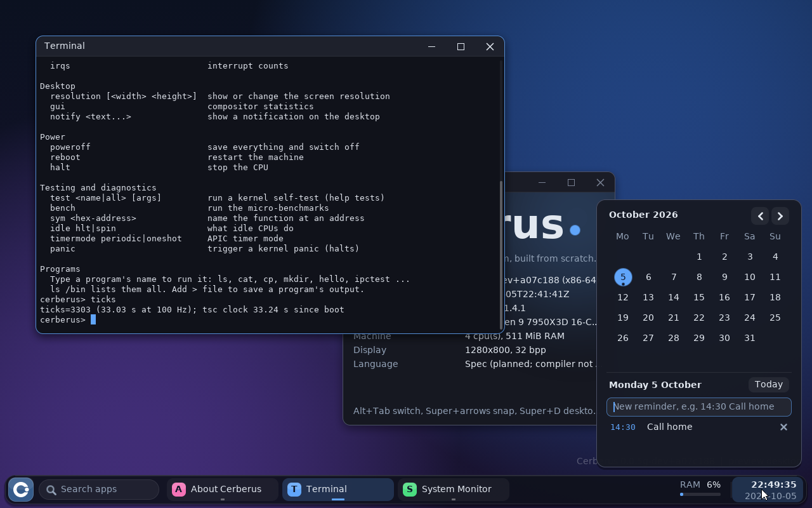The image size is (812, 508).
Task: Click the poweroff command in Terminal help
Action: [70, 147]
